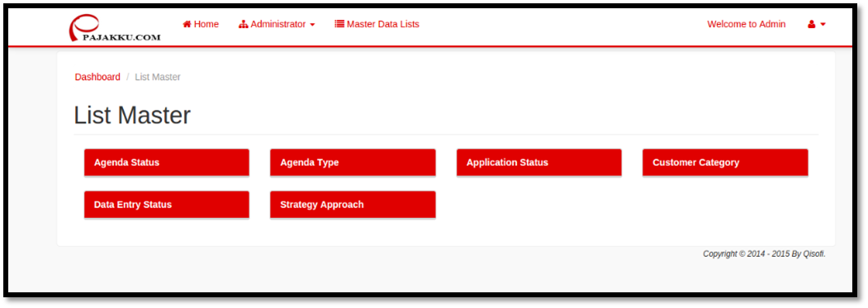Follow the Dashboard breadcrumb link
Image resolution: width=868 pixels, height=308 pixels.
pyautogui.click(x=97, y=77)
